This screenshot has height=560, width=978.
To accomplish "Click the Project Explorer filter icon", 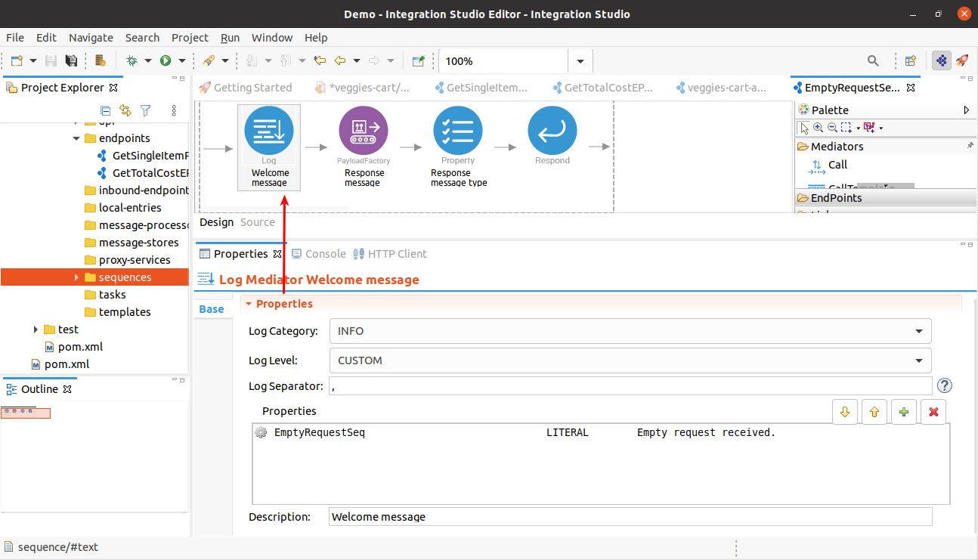I will (x=146, y=110).
